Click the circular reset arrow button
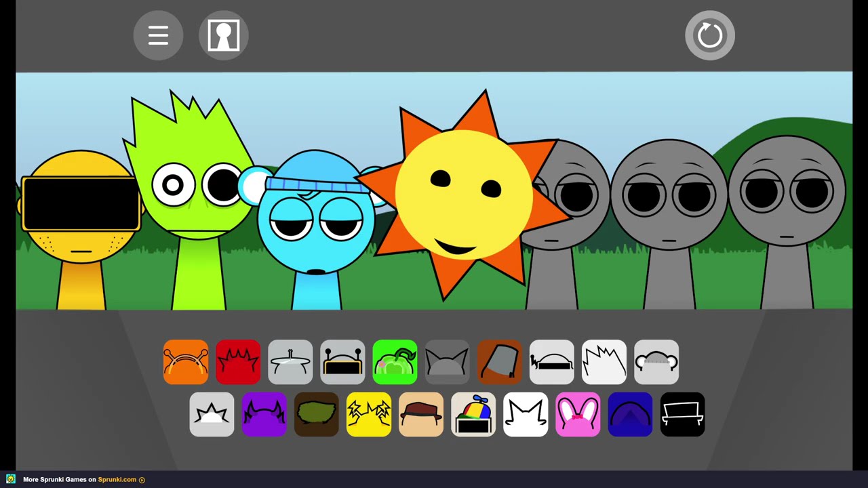 pos(710,35)
